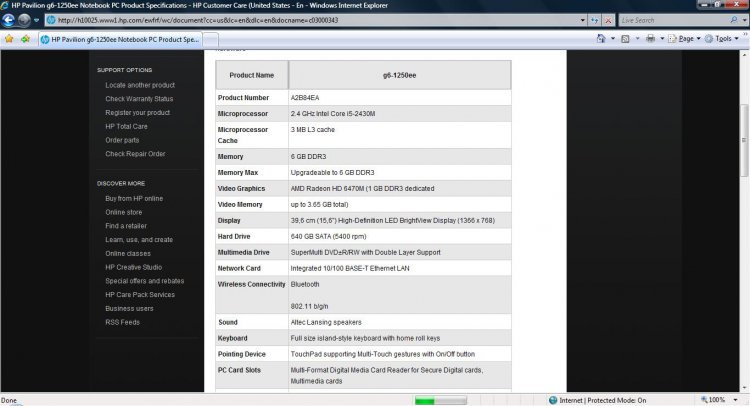Click the 3 MB L3 cache value
The image size is (750, 406).
pyautogui.click(x=313, y=130)
